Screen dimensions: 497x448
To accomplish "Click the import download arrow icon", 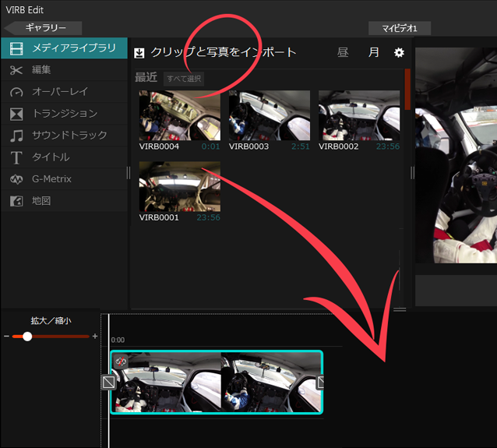I will click(x=139, y=53).
